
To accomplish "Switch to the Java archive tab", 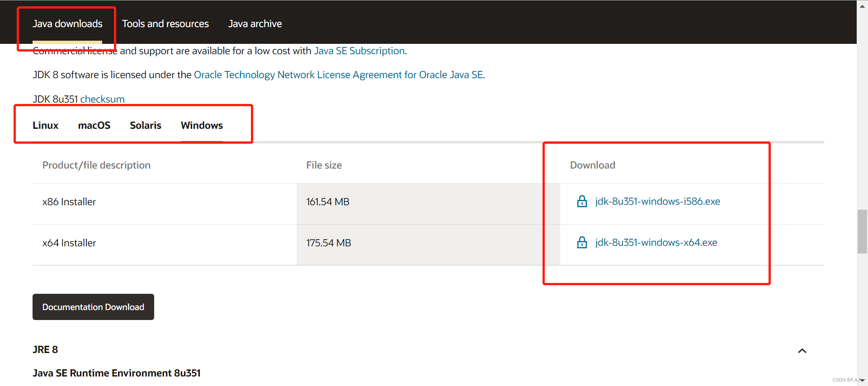I will [255, 24].
